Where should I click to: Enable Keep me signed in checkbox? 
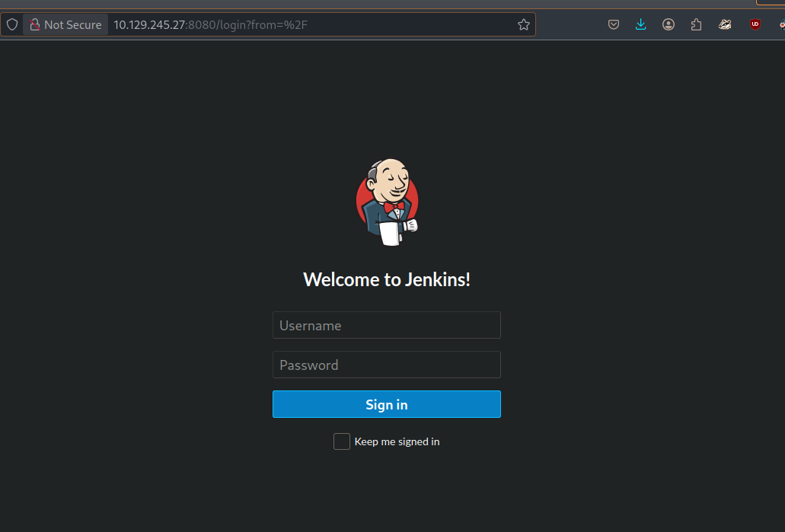[x=341, y=441]
